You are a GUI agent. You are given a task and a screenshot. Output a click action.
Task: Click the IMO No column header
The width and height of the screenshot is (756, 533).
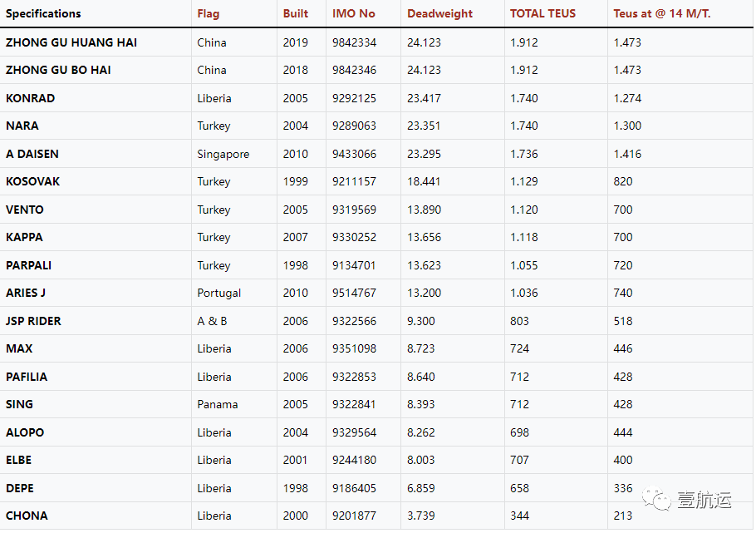pos(353,13)
